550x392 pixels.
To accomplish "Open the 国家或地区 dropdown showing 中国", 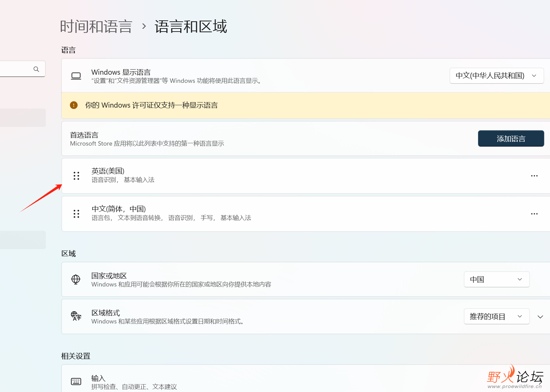I will tap(497, 279).
